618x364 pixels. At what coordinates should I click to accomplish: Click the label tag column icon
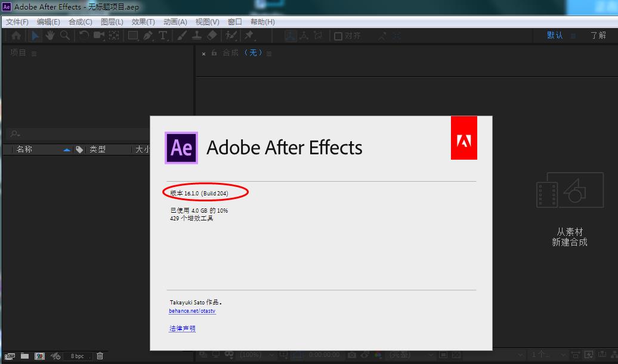point(79,150)
